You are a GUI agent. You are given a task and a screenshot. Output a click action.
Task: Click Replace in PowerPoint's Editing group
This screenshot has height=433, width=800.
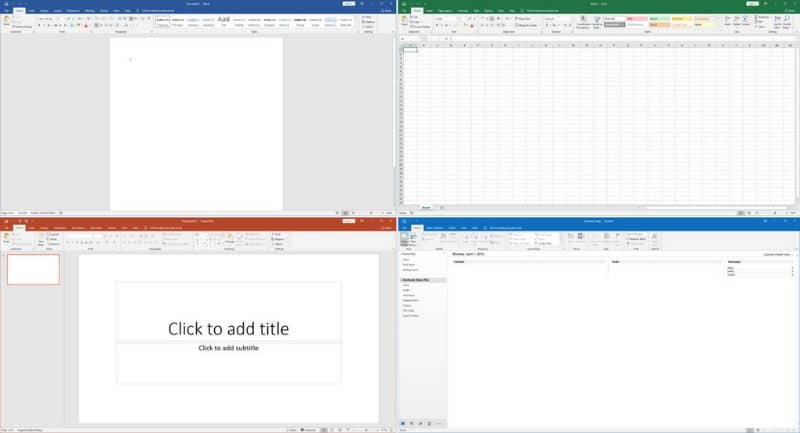[278, 239]
